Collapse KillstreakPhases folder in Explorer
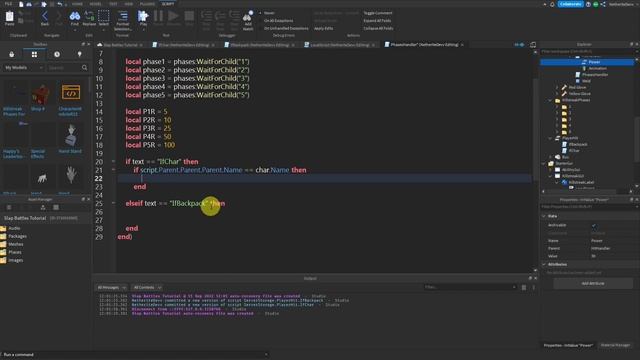 point(550,100)
